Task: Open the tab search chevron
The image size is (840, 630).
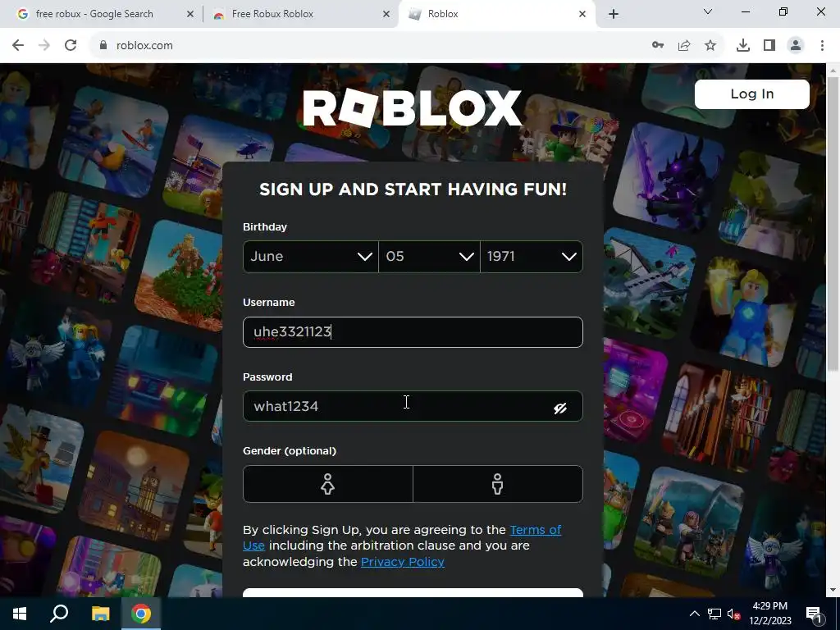Action: click(708, 11)
